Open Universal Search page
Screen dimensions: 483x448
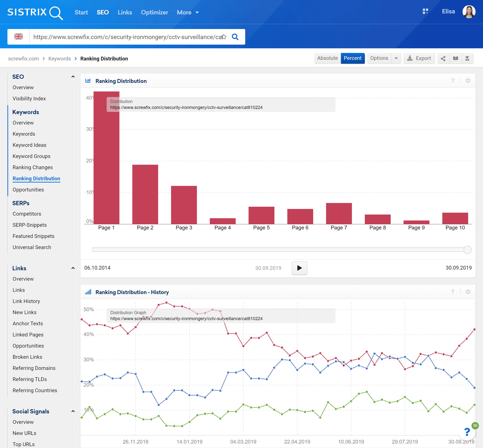[32, 247]
